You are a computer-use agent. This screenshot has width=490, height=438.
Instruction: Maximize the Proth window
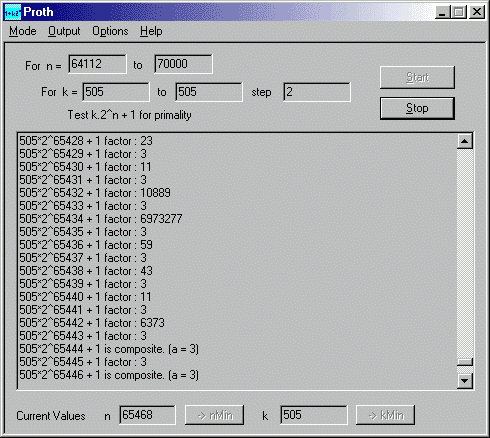point(459,12)
